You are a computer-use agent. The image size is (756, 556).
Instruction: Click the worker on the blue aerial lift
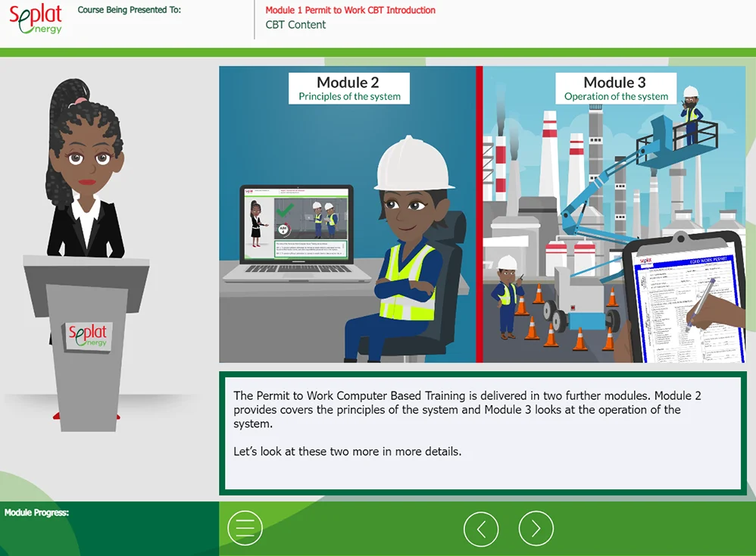tap(690, 114)
